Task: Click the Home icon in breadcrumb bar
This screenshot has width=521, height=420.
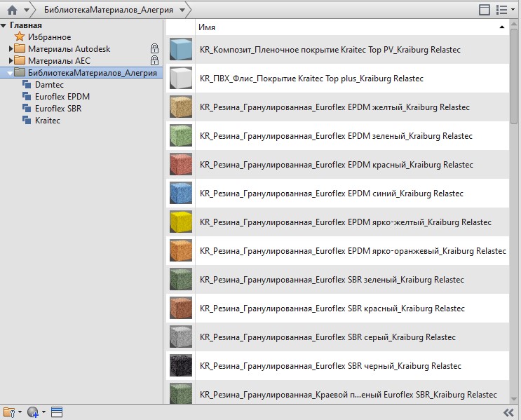Action: tap(13, 10)
